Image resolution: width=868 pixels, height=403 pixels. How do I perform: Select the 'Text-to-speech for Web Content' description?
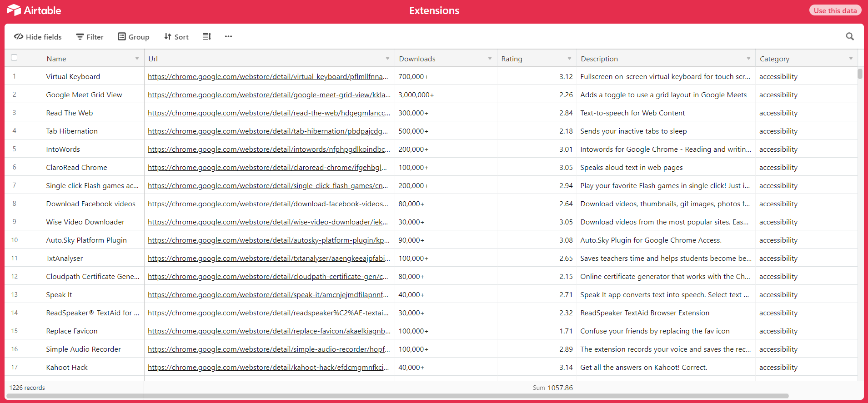[x=666, y=113]
